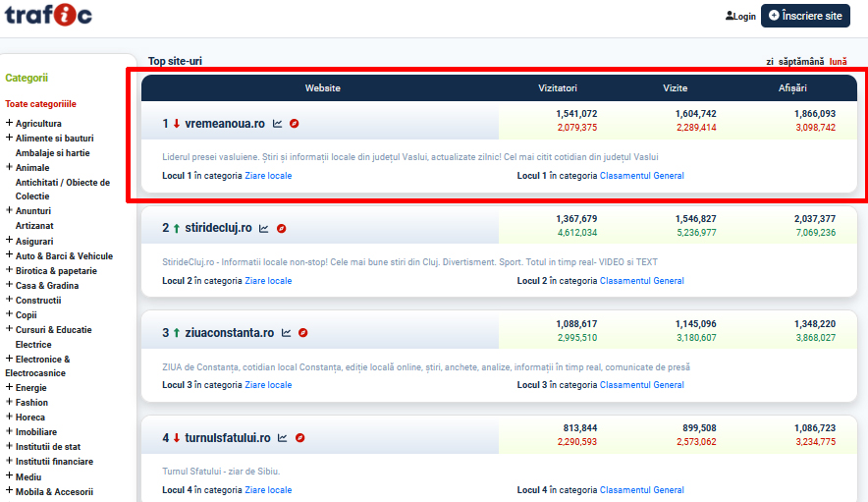Open Clasamentul General link under vremeanoua.ro
This screenshot has height=502, width=868.
[641, 176]
